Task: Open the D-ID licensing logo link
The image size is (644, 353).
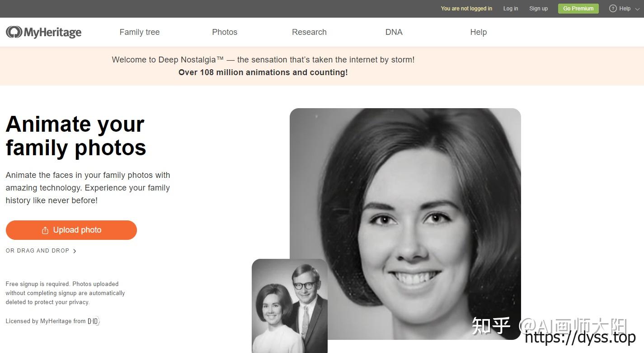Action: [93, 321]
